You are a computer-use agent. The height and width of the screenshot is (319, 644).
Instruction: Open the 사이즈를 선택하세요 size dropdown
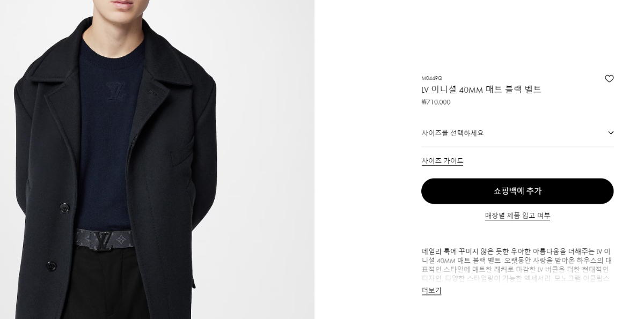tap(517, 133)
